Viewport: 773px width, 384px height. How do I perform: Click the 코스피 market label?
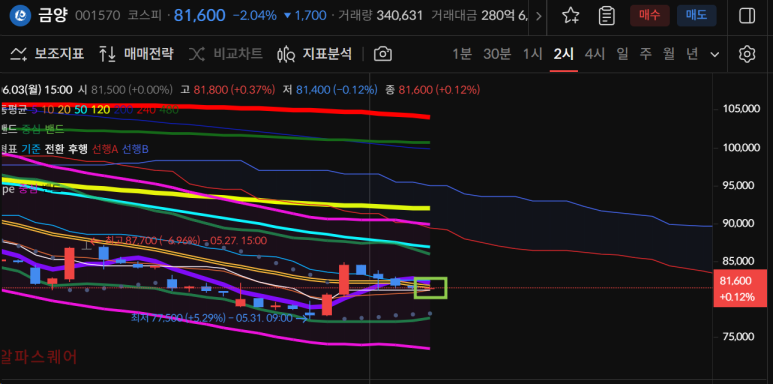(145, 16)
